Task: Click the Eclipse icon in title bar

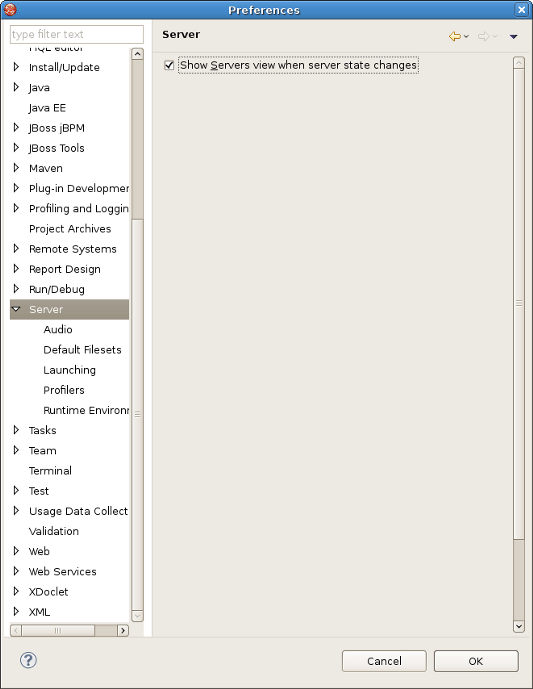Action: pos(10,9)
